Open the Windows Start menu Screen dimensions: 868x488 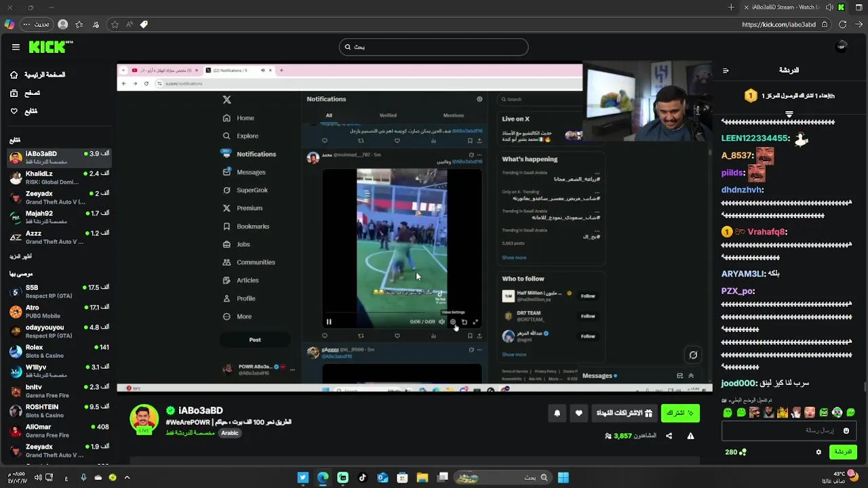click(x=563, y=478)
